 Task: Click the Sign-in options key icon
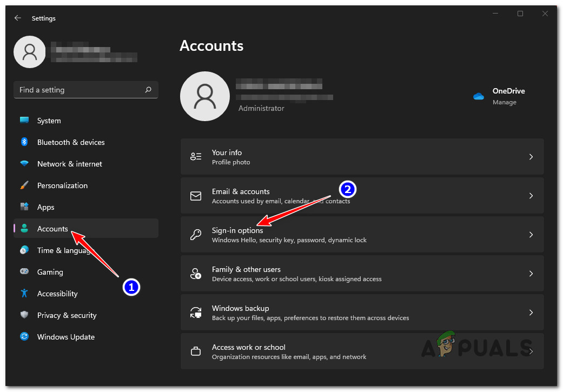[196, 235]
